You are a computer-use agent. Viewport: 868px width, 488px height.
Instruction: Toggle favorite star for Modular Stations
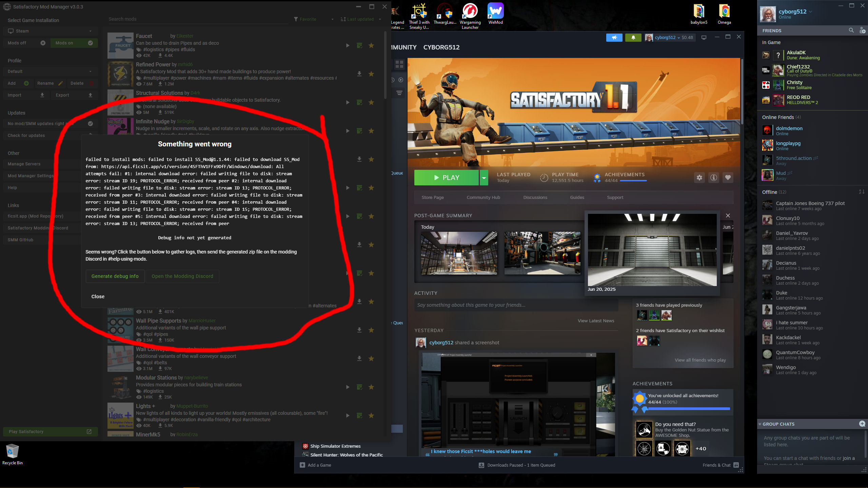371,387
